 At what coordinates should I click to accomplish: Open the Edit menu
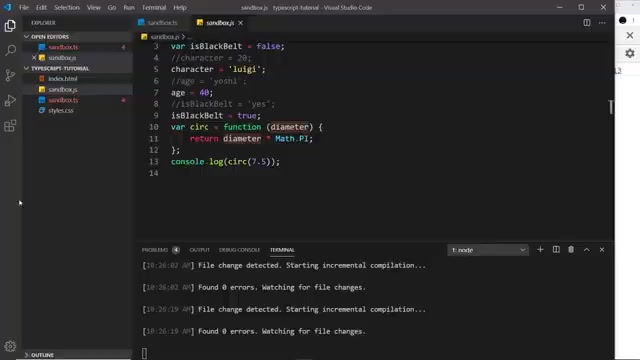[x=41, y=7]
